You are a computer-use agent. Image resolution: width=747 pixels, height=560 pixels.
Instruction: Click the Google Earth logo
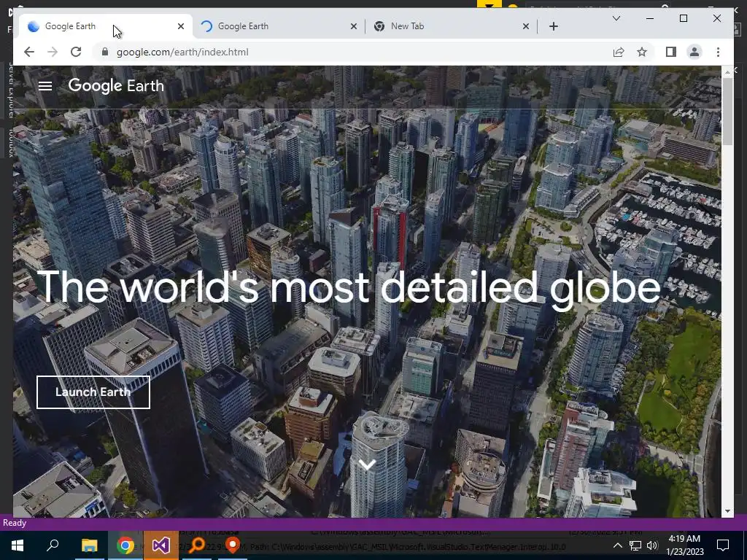(116, 86)
